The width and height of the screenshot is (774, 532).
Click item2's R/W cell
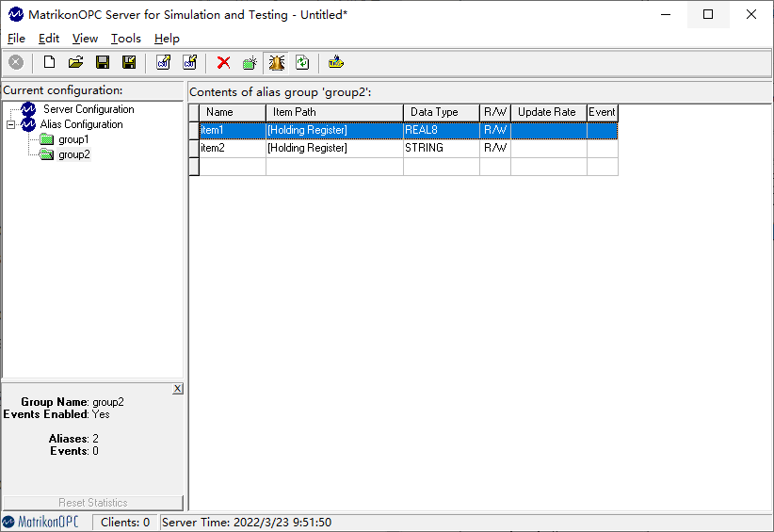click(495, 149)
